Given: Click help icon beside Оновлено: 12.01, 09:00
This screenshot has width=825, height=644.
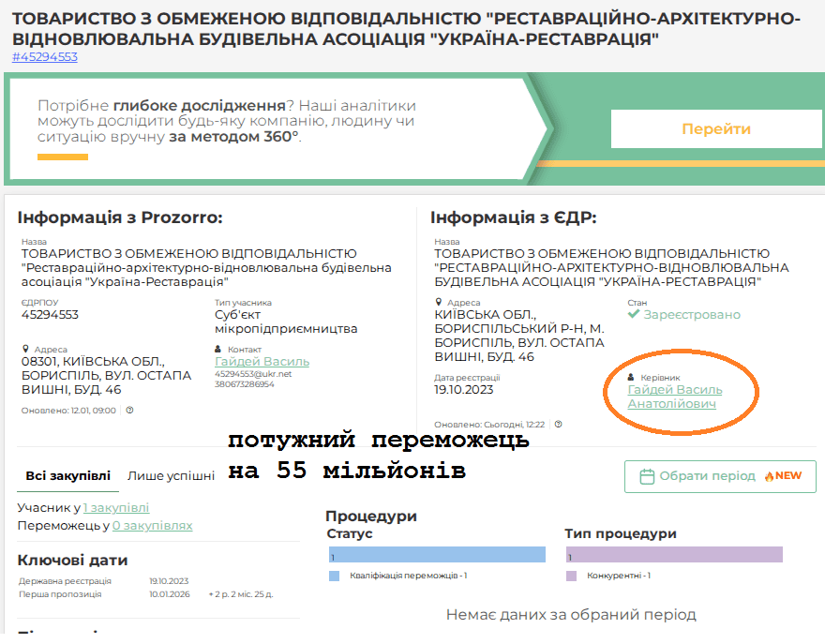Looking at the screenshot, I should click(129, 410).
